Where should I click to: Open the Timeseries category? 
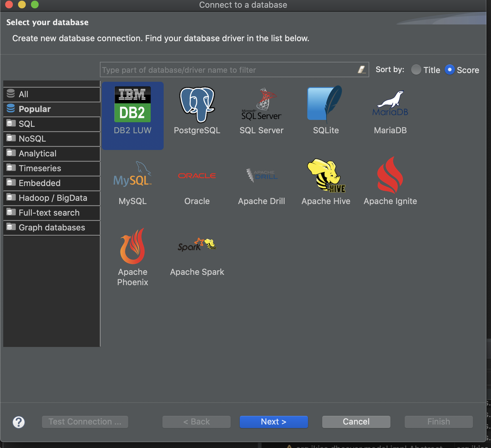pyautogui.click(x=52, y=168)
